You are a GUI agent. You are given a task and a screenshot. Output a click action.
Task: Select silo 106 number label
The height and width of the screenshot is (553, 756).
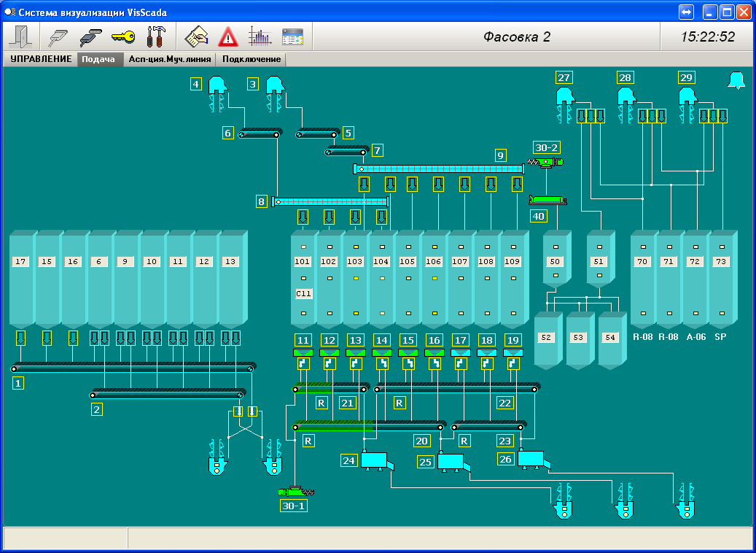[x=434, y=262]
